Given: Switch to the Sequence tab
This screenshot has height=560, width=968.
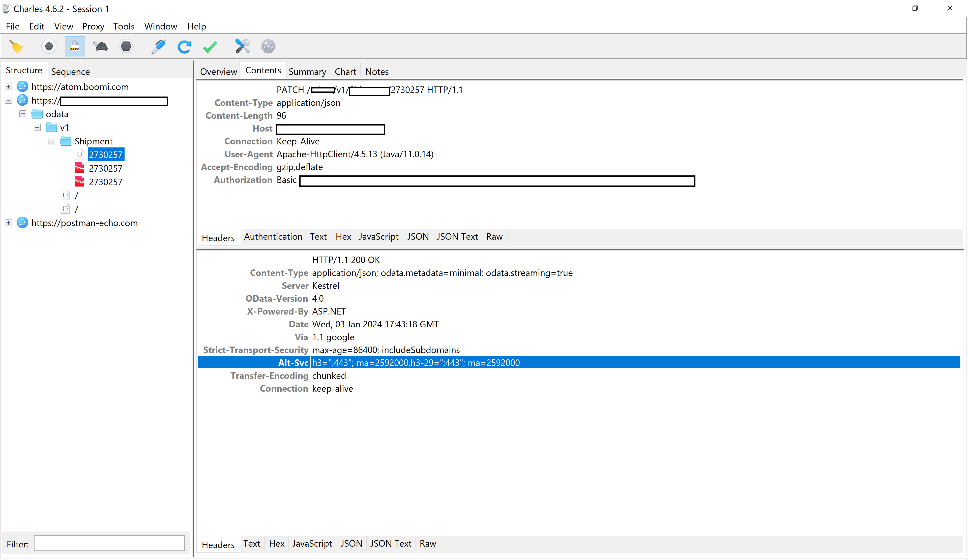Looking at the screenshot, I should 70,72.
